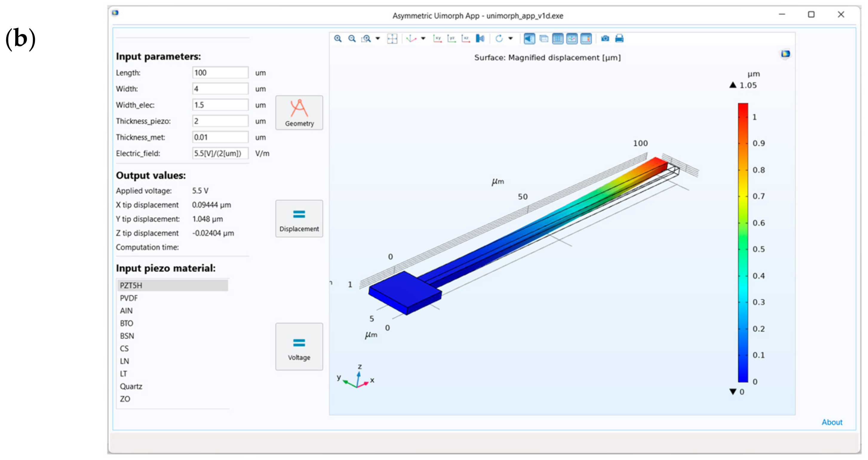Click the zoom in magnifier icon

338,39
